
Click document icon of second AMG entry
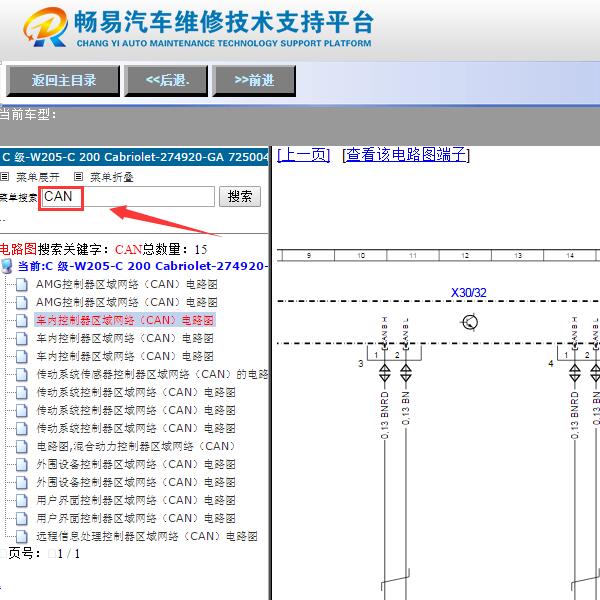[21, 303]
